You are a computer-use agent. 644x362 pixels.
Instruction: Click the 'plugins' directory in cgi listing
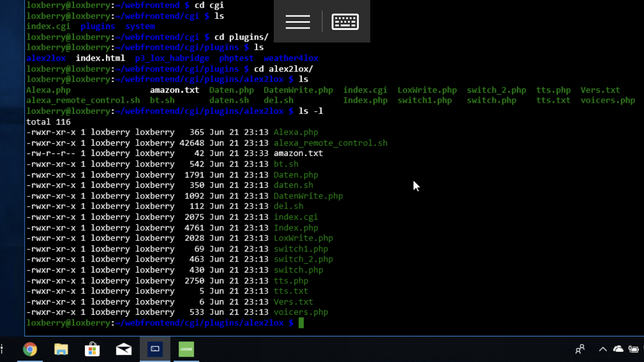click(x=98, y=27)
